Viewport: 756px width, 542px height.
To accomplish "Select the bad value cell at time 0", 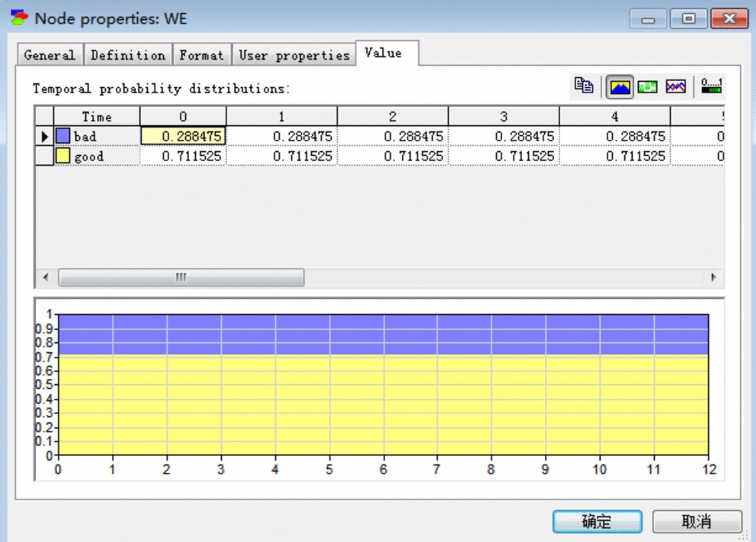I will point(184,136).
